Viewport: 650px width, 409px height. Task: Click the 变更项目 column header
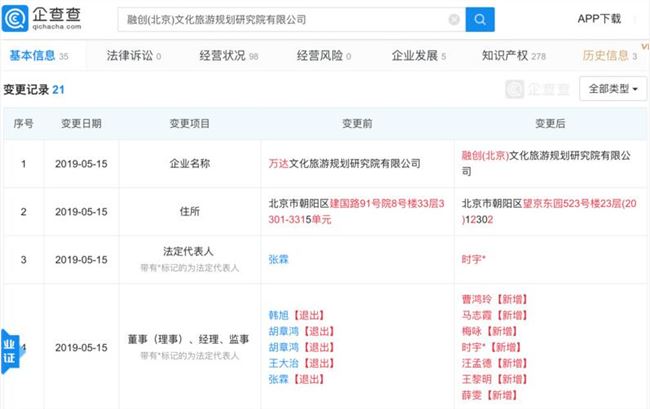pos(189,123)
